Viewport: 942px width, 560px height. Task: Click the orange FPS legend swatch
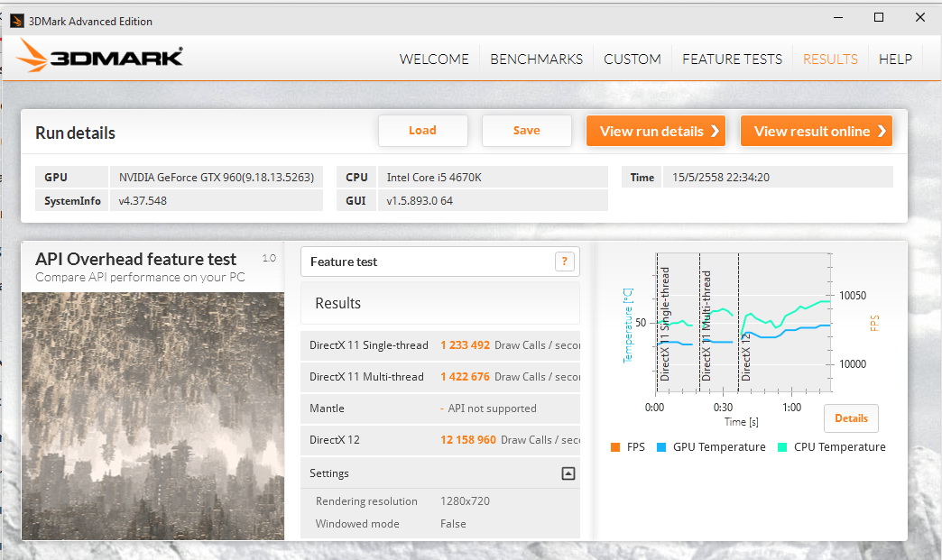[615, 447]
